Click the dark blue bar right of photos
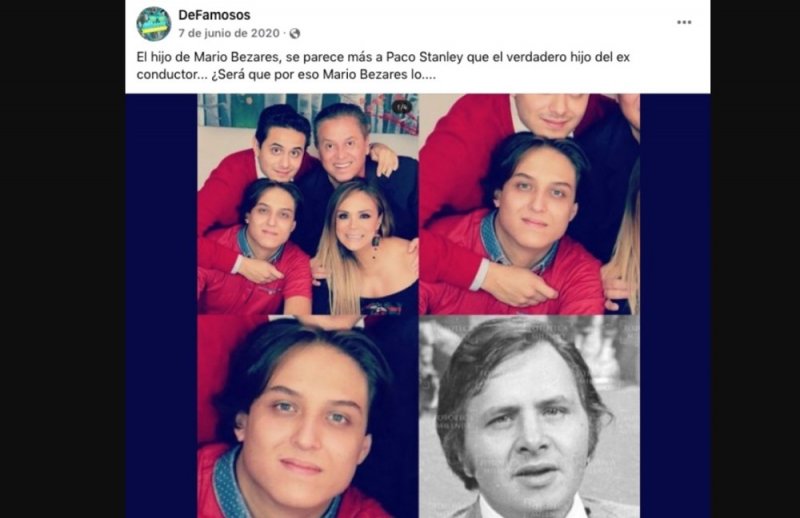This screenshot has width=800, height=518. [675, 306]
